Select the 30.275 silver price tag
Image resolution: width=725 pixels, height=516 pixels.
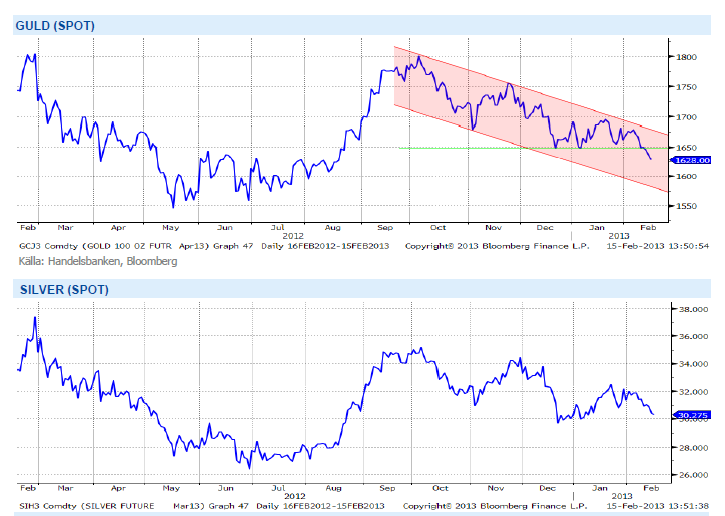690,414
